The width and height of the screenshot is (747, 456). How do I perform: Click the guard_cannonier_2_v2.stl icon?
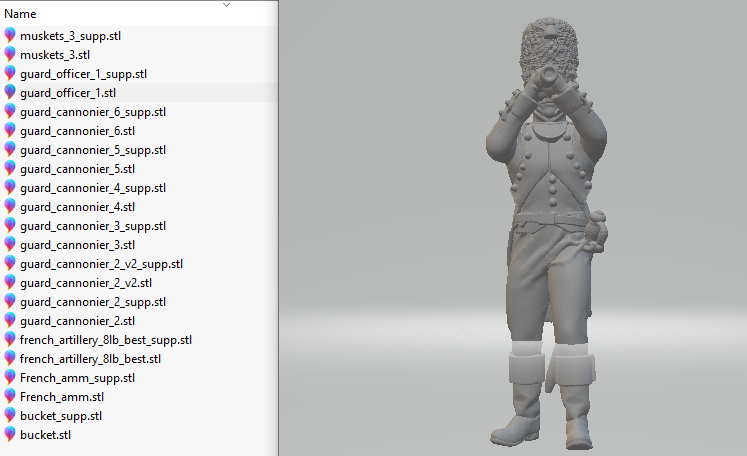point(10,283)
